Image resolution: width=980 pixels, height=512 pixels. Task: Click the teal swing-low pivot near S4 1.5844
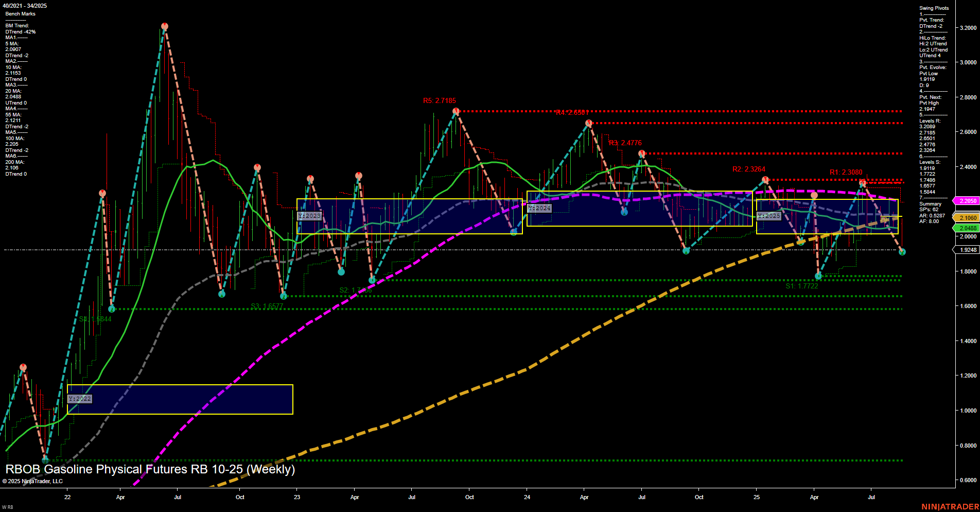[x=112, y=309]
